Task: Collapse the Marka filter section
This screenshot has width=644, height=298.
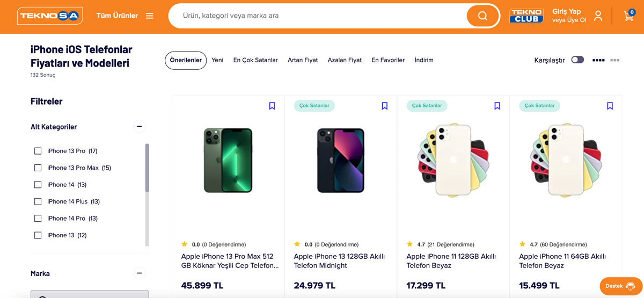Action: 140,273
